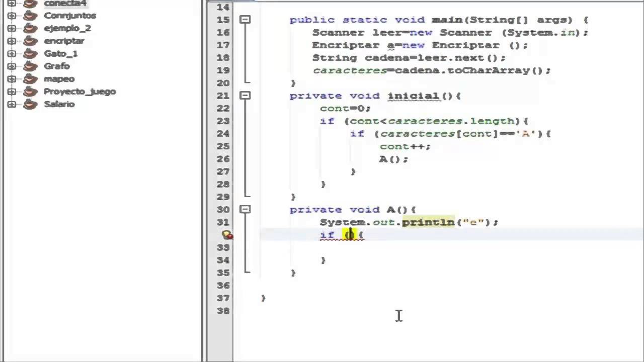Expand the encriptar project node

point(12,41)
